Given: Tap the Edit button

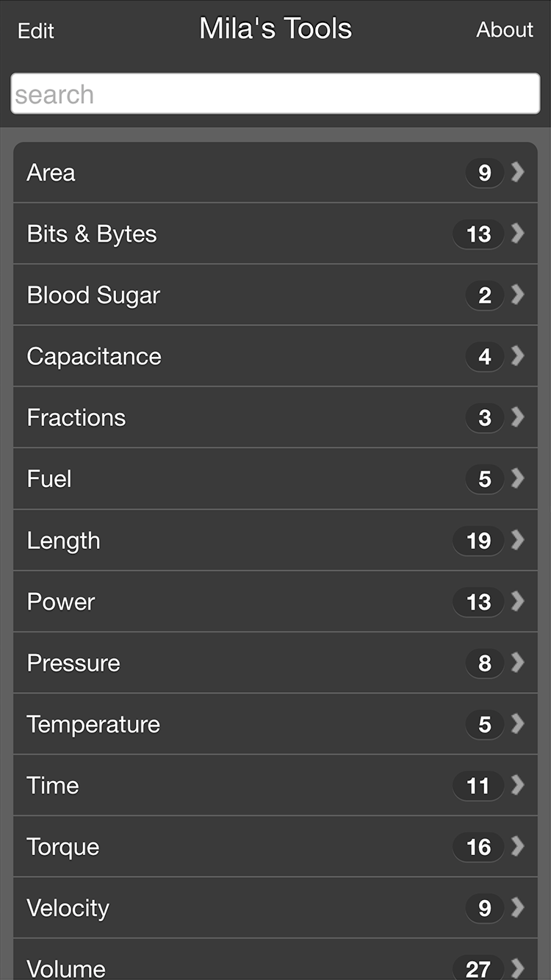Looking at the screenshot, I should pos(36,31).
